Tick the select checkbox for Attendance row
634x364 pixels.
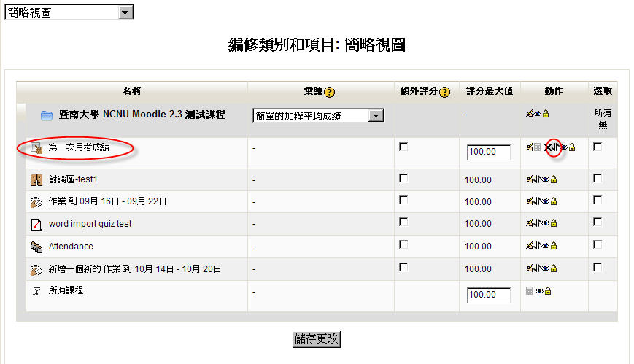point(598,246)
